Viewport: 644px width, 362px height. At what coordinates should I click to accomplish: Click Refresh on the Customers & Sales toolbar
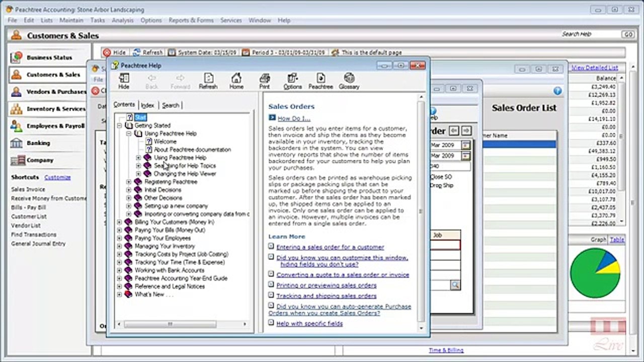147,52
